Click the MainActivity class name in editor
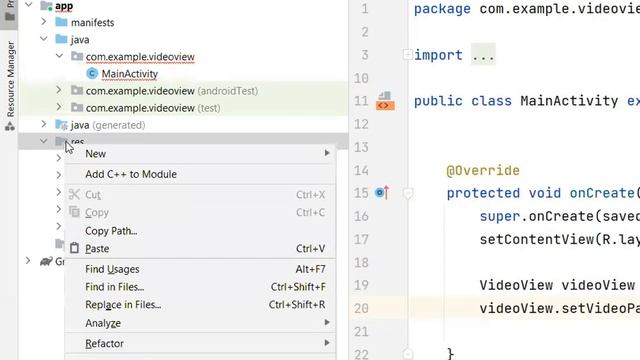The width and height of the screenshot is (640, 360). tap(569, 101)
